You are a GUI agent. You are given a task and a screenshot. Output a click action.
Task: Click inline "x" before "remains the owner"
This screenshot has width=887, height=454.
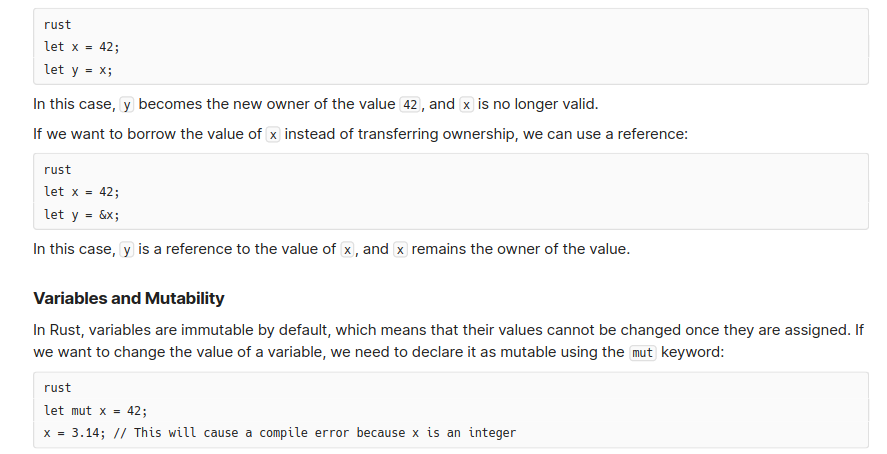400,249
